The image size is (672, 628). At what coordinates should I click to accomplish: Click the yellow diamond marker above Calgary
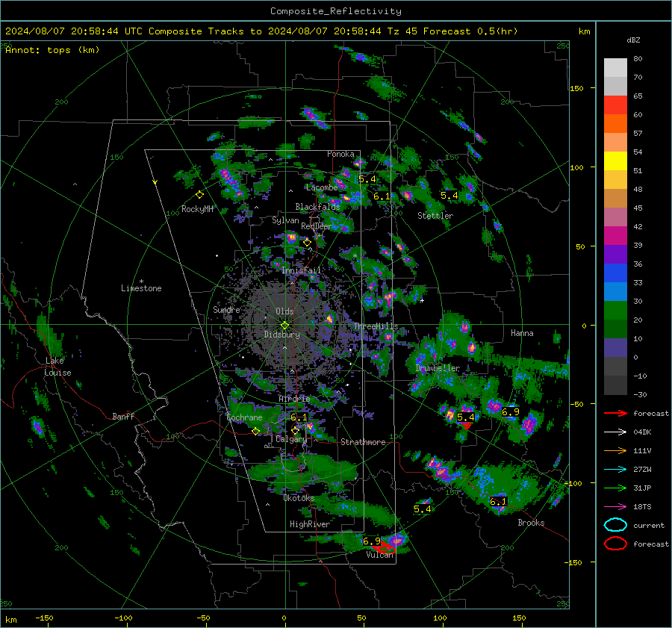point(295,430)
